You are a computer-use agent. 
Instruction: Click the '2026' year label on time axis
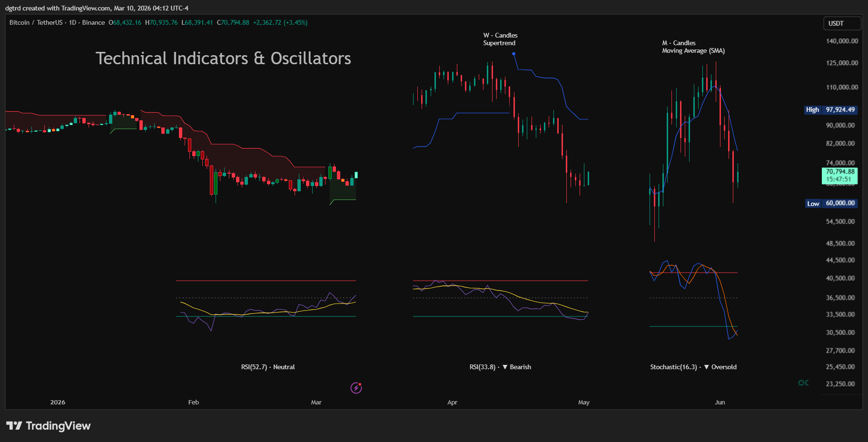pos(58,402)
